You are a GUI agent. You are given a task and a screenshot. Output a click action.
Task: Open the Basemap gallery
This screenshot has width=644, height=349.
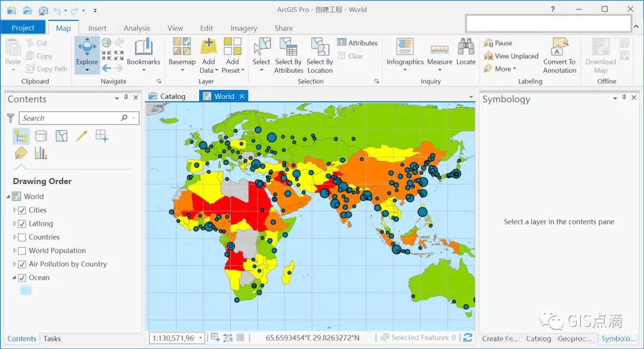click(182, 55)
